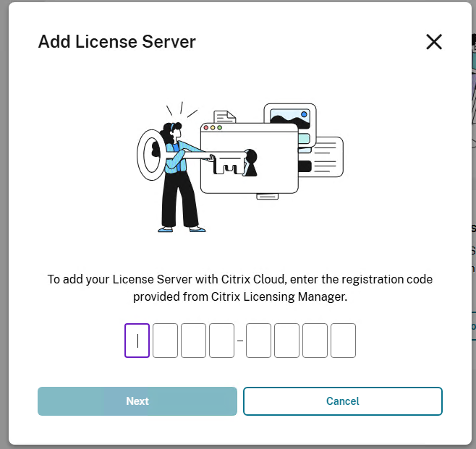Click the registration code instruction text
Screen dimensions: 476x449
pyautogui.click(x=239, y=288)
